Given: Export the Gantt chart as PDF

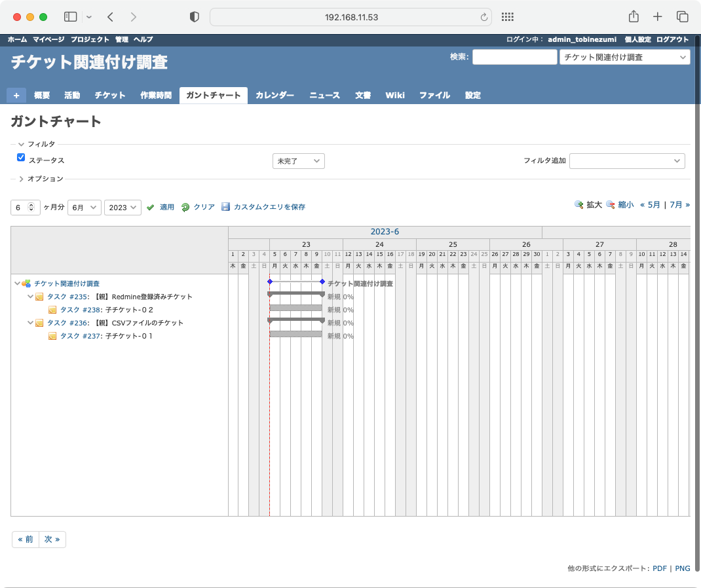Looking at the screenshot, I should pos(658,568).
